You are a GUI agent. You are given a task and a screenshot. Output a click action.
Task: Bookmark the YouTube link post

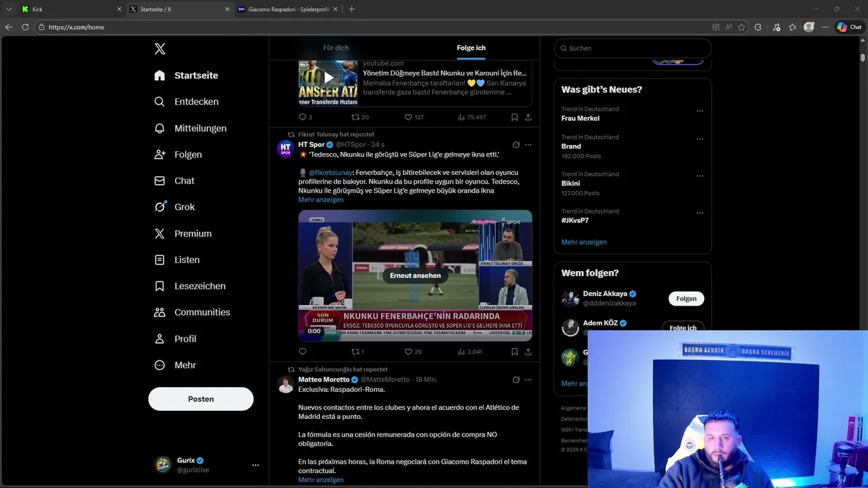click(515, 117)
